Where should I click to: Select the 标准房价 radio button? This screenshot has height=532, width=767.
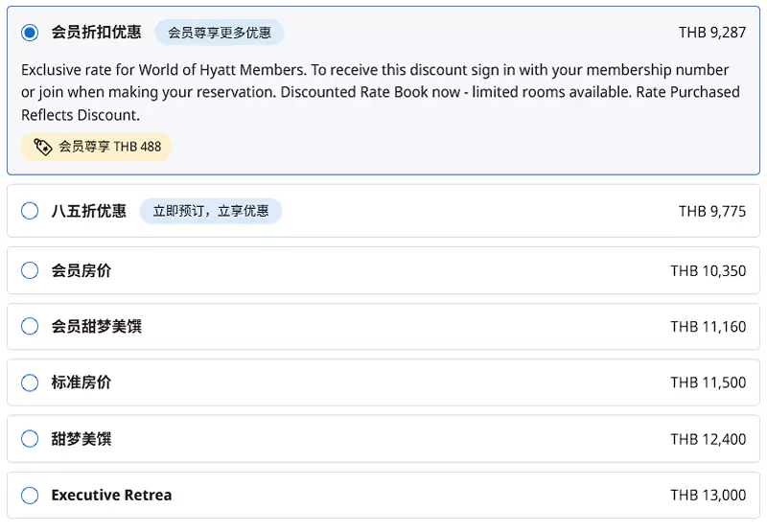30,382
